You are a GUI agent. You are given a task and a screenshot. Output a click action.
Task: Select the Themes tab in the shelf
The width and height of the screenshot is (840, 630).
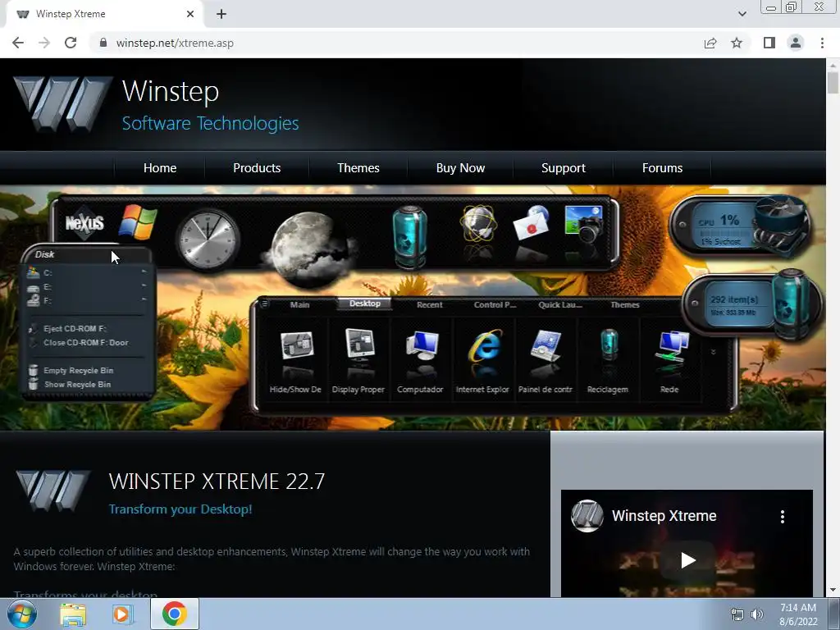click(x=624, y=304)
